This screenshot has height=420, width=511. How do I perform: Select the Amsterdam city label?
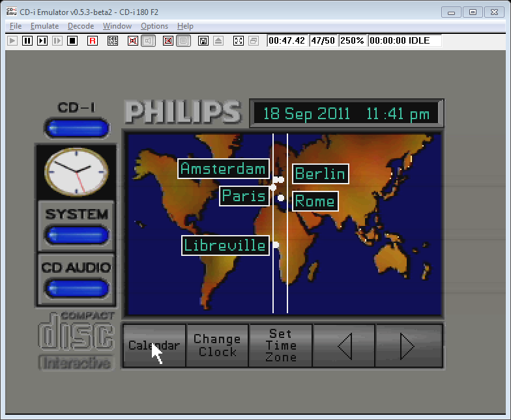(x=224, y=169)
